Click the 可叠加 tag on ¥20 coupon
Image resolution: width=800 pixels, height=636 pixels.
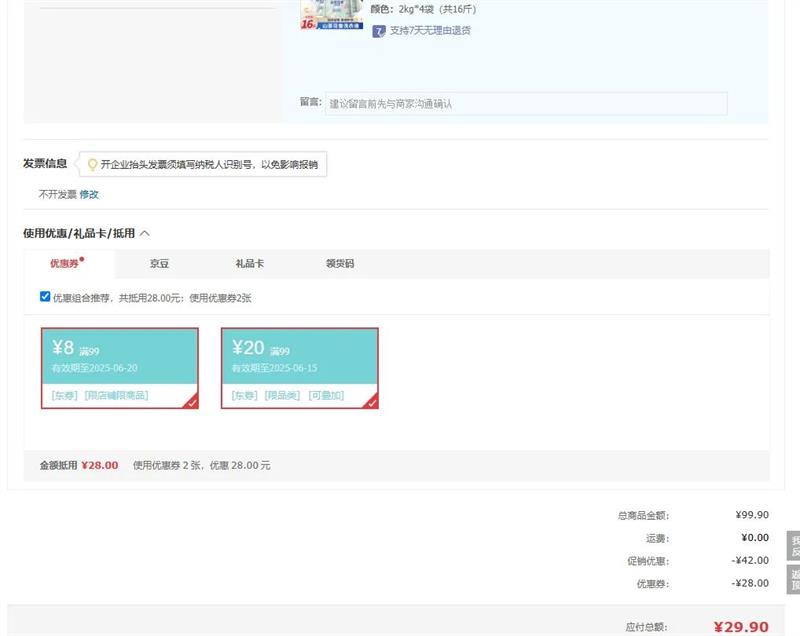click(x=326, y=396)
